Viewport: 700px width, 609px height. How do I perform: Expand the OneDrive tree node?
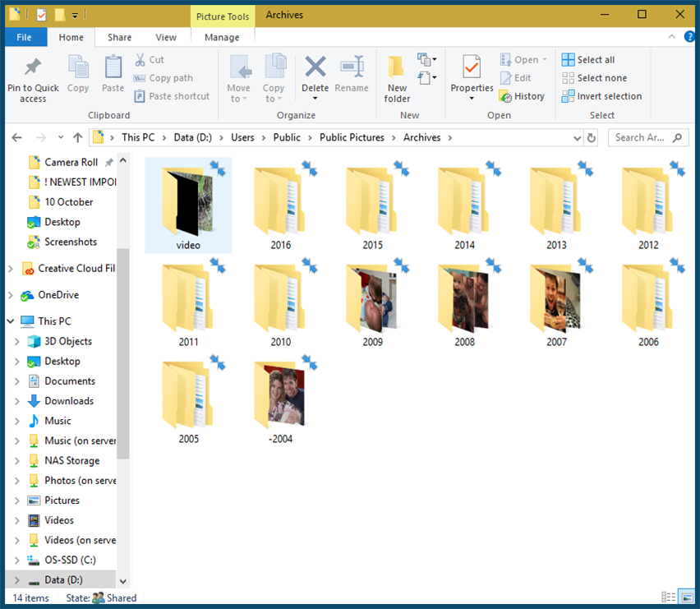pyautogui.click(x=11, y=295)
